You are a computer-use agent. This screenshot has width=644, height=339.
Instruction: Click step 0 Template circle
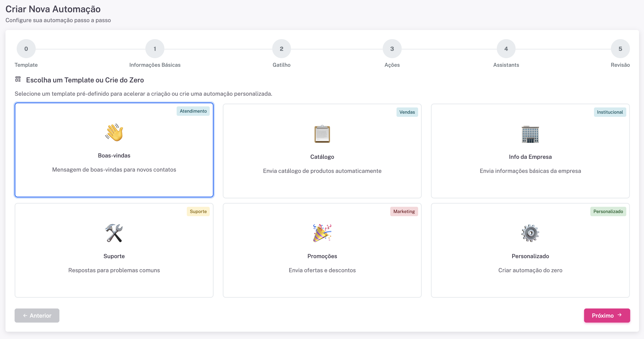pyautogui.click(x=26, y=49)
